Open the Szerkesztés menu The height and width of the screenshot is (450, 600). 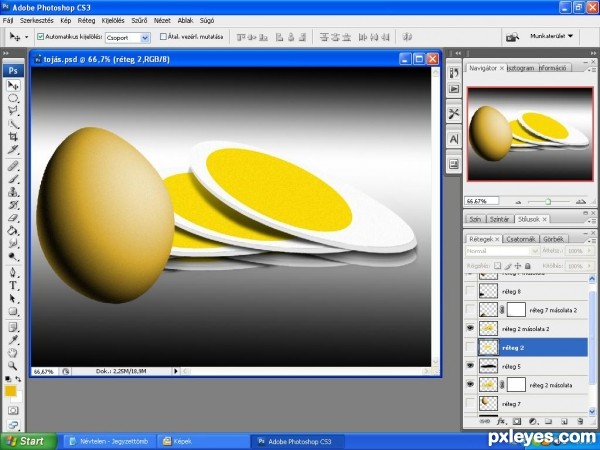click(x=37, y=20)
